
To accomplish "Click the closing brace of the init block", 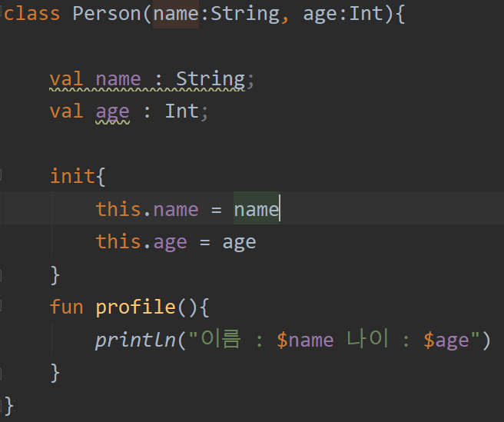I will coord(55,275).
